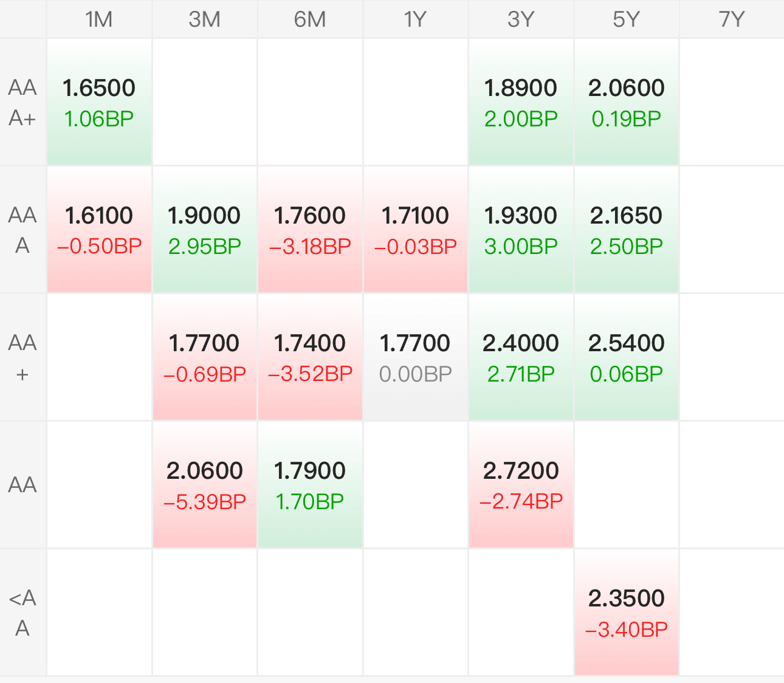The height and width of the screenshot is (683, 784).
Task: Open AA+ 1Y cell with 0.00BP
Action: pyautogui.click(x=416, y=357)
